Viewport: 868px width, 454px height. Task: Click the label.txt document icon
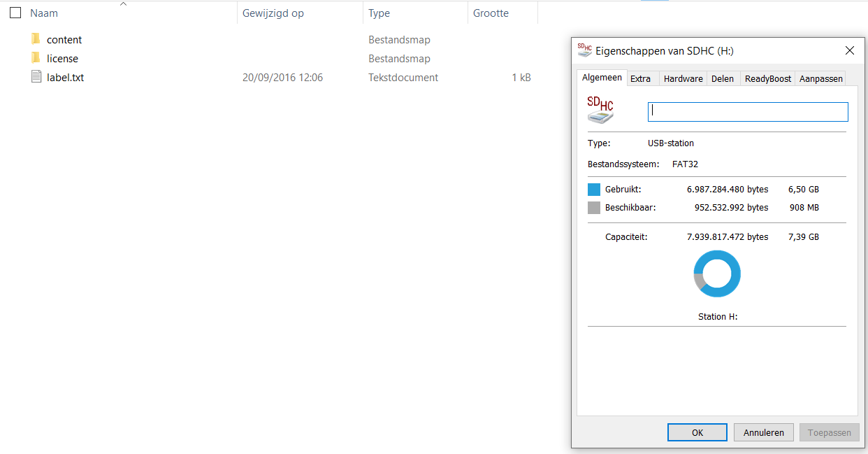36,77
